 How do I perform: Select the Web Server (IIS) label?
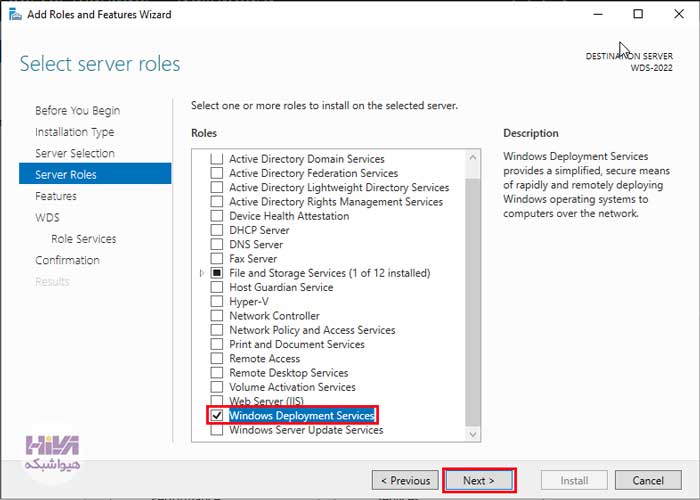267,401
